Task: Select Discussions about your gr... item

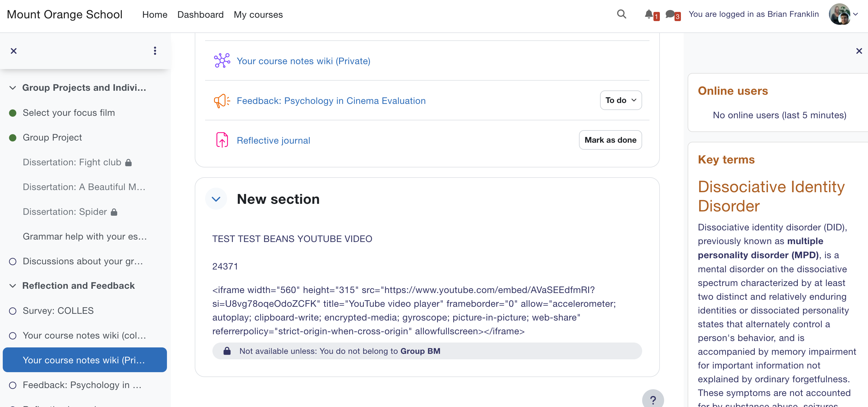Action: (x=83, y=261)
